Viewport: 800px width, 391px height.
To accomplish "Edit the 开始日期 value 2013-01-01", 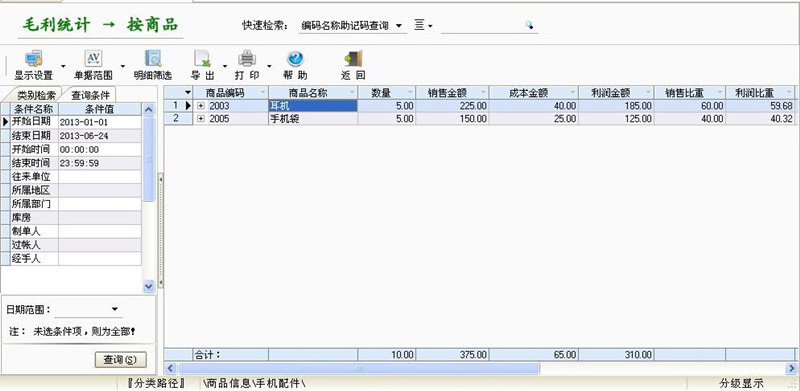I will point(100,123).
